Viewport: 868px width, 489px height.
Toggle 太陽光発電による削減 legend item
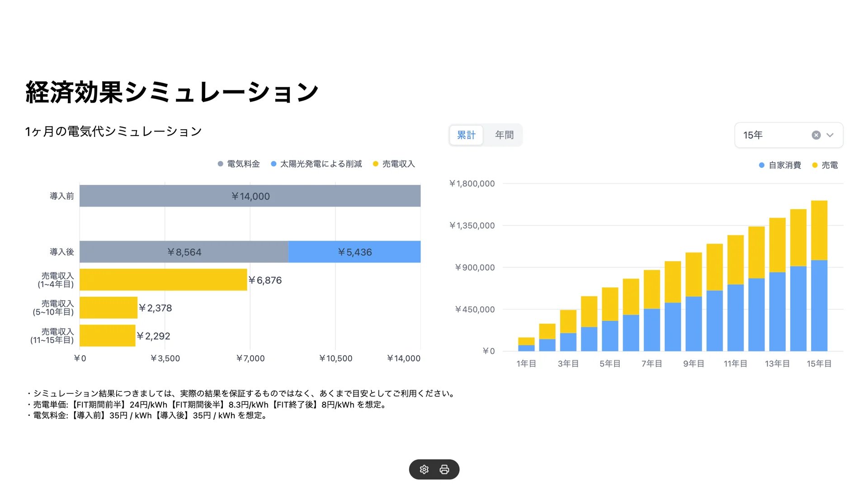click(x=316, y=164)
